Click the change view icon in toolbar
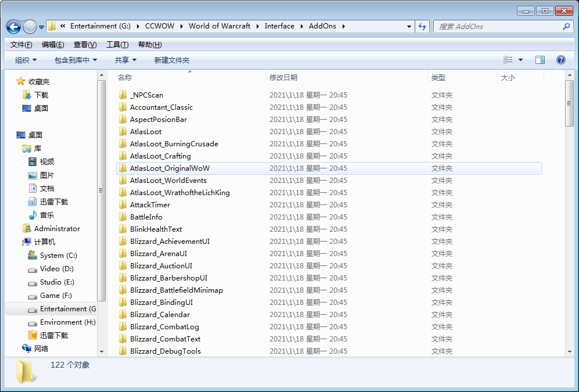 point(508,60)
